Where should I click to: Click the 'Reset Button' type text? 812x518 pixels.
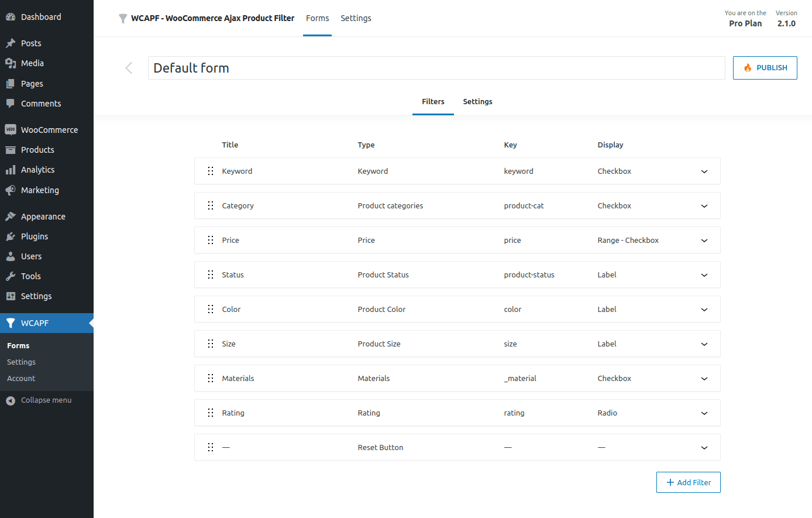coord(380,448)
